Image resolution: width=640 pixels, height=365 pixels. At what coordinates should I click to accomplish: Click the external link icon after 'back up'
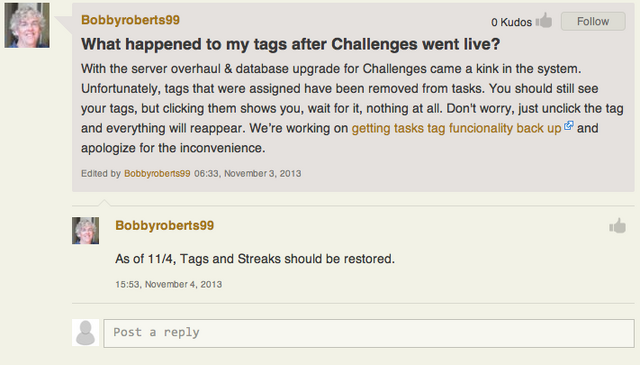(569, 126)
